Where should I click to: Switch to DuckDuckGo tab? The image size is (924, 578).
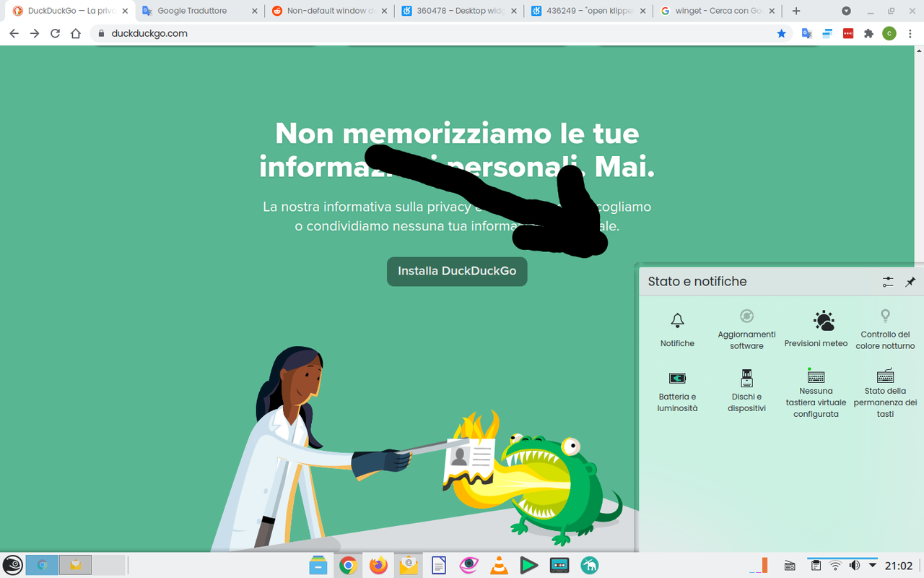[x=71, y=11]
